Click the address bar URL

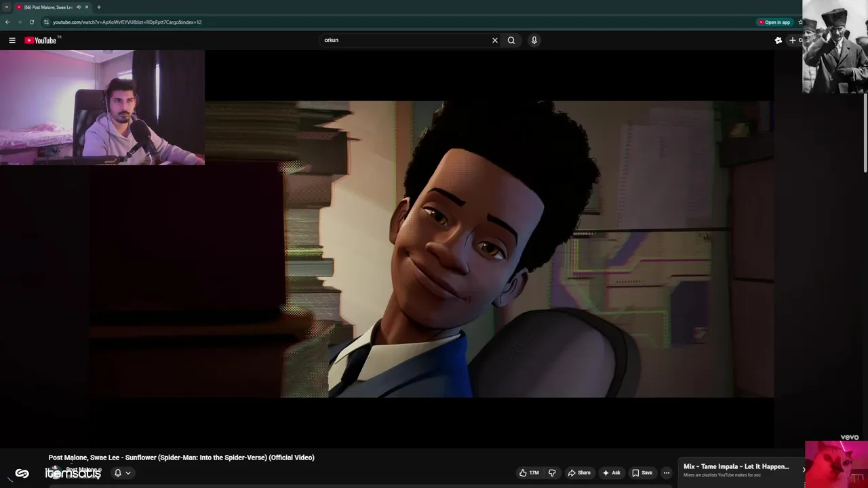click(x=127, y=22)
